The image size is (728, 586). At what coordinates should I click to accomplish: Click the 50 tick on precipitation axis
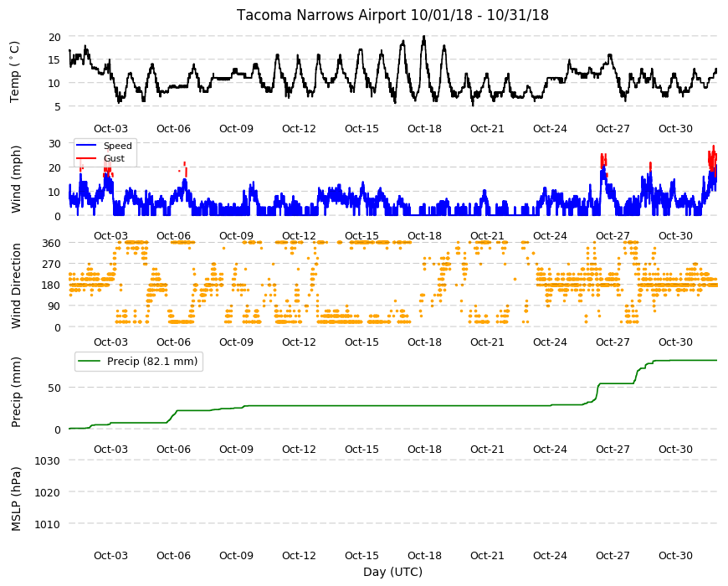click(x=54, y=388)
